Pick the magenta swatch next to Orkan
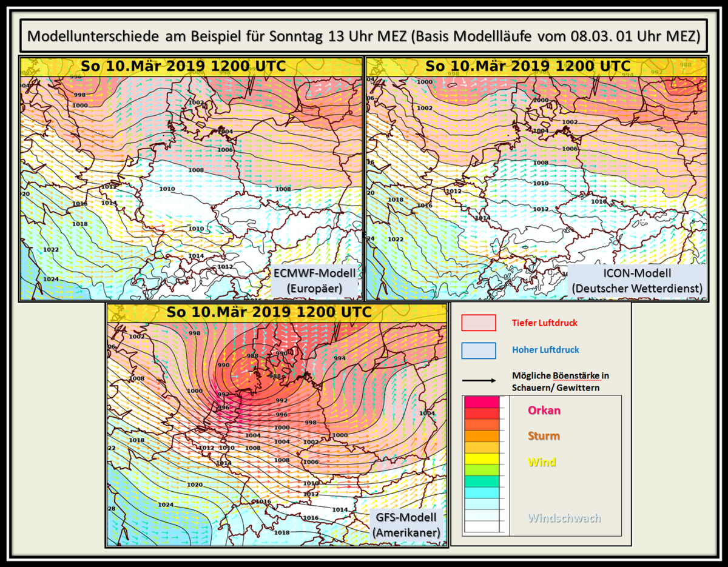Image resolution: width=728 pixels, height=567 pixels. 481,402
